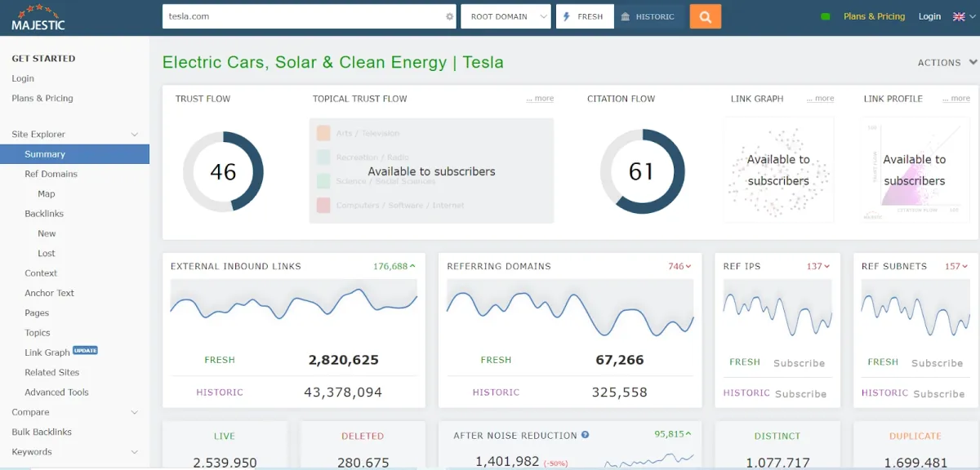The image size is (980, 470).
Task: Click the Live links card heading
Action: 225,437
